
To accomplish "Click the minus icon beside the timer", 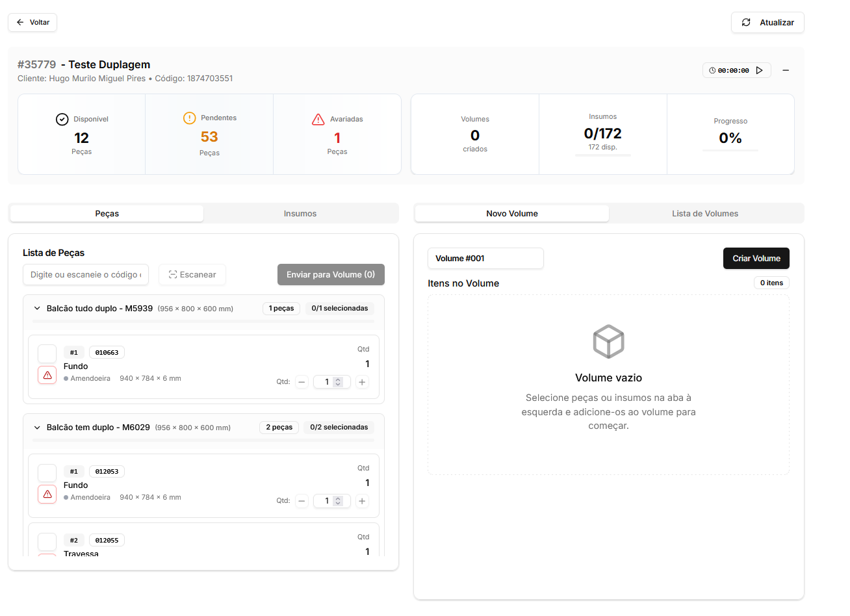I will coord(786,70).
